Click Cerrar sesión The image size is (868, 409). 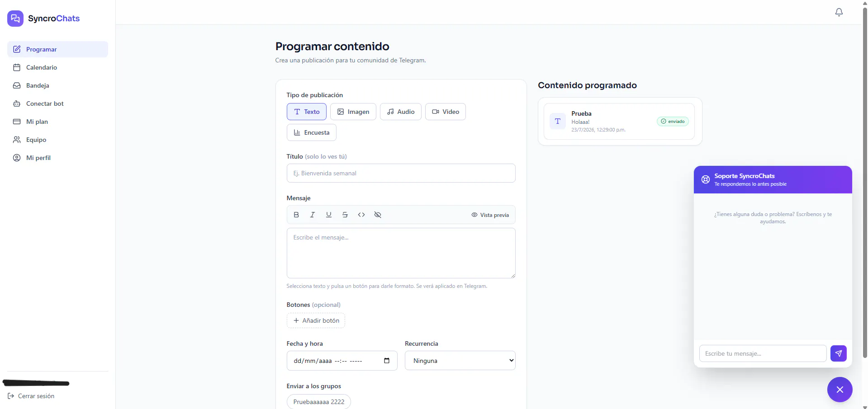(x=31, y=396)
